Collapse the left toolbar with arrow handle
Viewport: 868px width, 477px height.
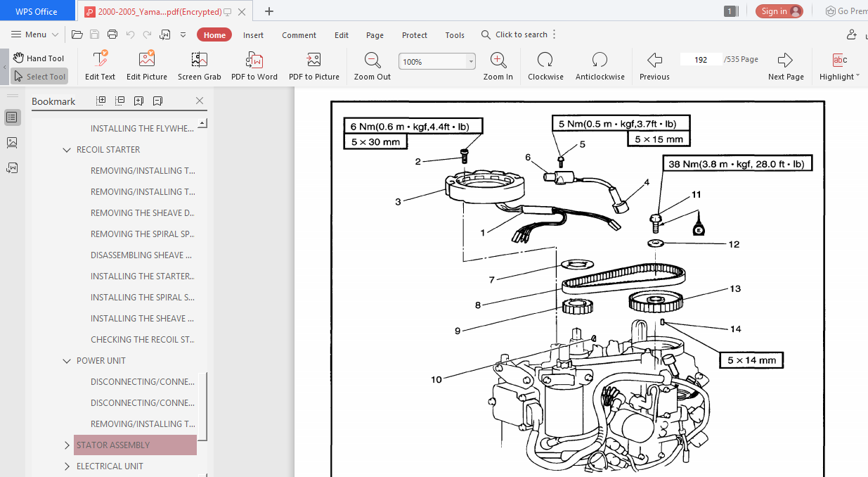click(4, 68)
